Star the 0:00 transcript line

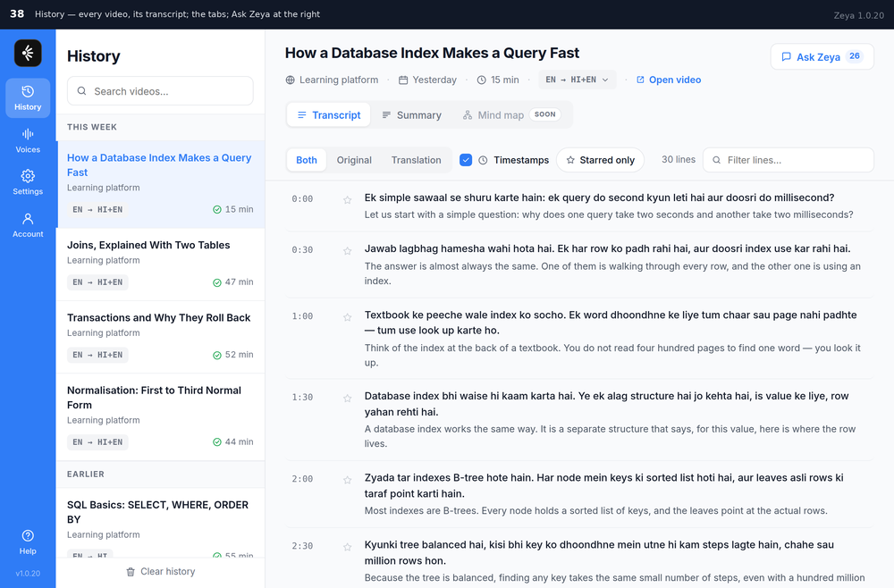[347, 199]
